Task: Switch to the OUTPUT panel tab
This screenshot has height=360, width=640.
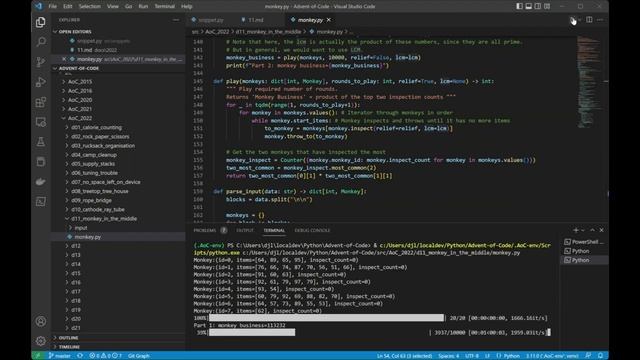Action: (x=245, y=230)
